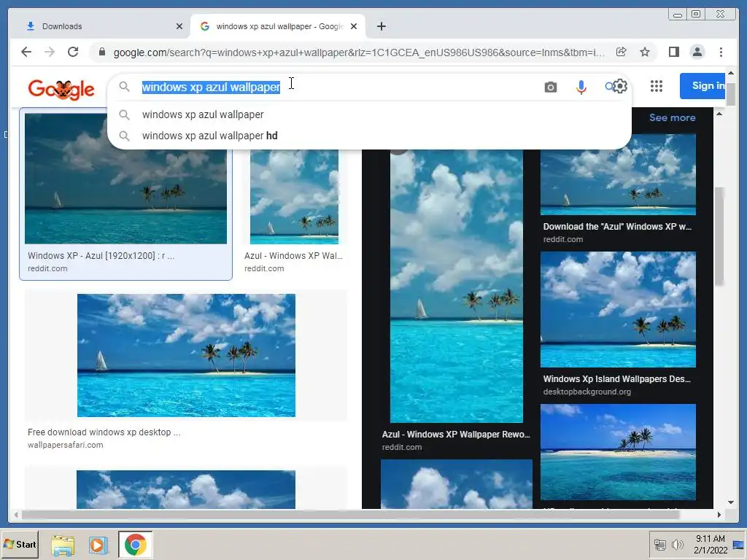Click the Azul - Windows XP Wallpaper Rewo... title
Viewport: 747px width, 560px height.
[x=456, y=435]
